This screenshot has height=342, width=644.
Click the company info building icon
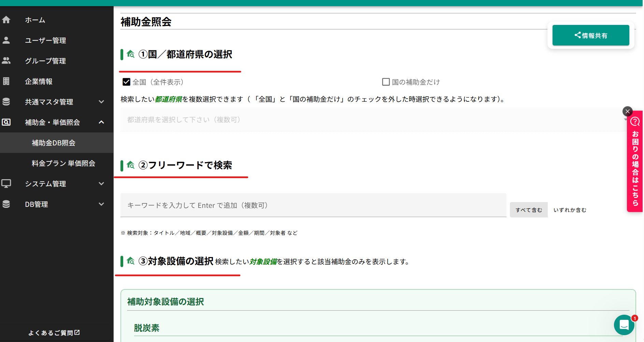pyautogui.click(x=6, y=81)
